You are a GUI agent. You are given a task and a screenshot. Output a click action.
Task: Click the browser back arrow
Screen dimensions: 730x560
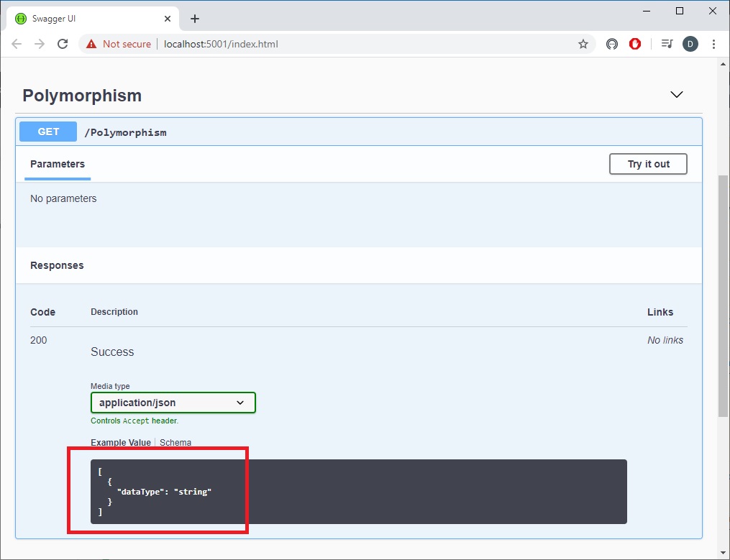click(17, 44)
